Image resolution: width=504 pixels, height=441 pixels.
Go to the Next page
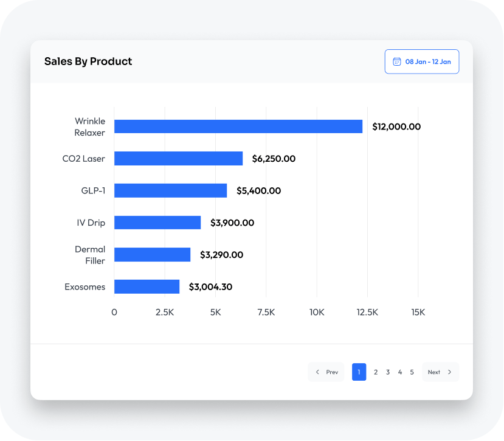[440, 372]
